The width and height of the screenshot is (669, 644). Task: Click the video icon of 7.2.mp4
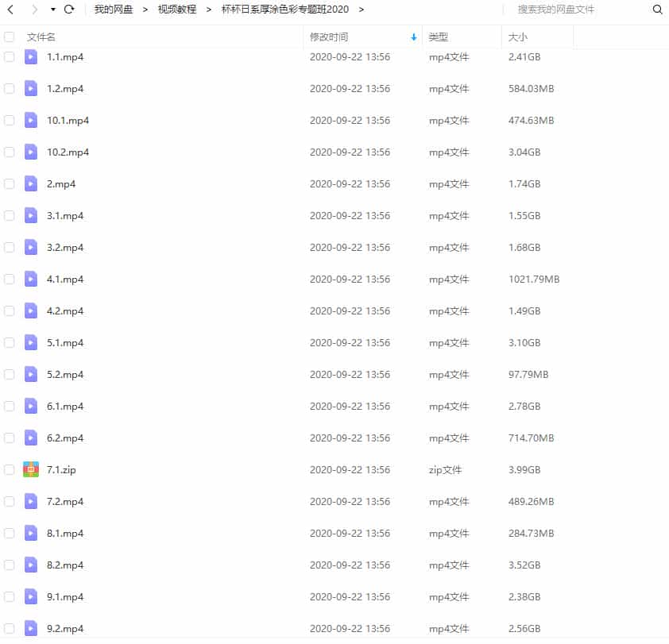pos(31,502)
